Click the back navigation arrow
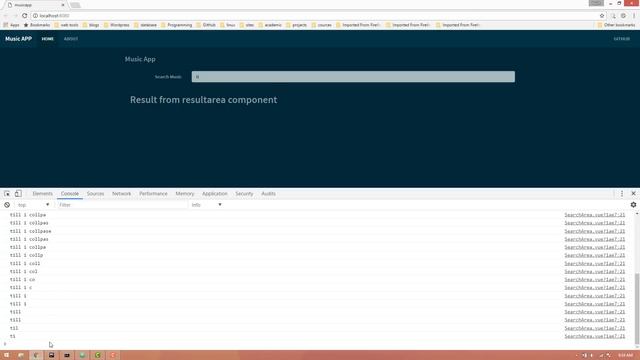This screenshot has width=640, height=360. (6, 16)
